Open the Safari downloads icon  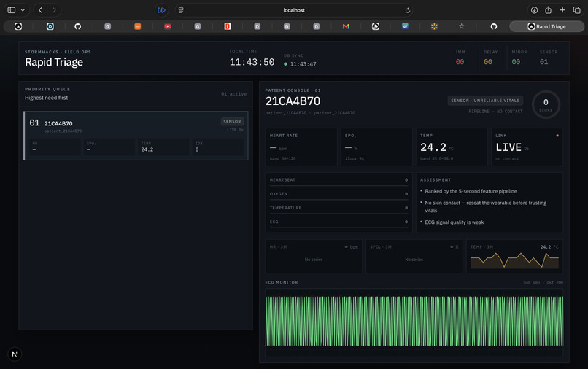534,10
